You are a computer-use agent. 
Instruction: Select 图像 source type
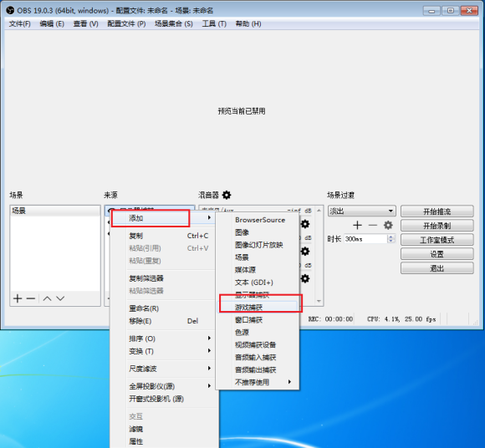(258, 232)
